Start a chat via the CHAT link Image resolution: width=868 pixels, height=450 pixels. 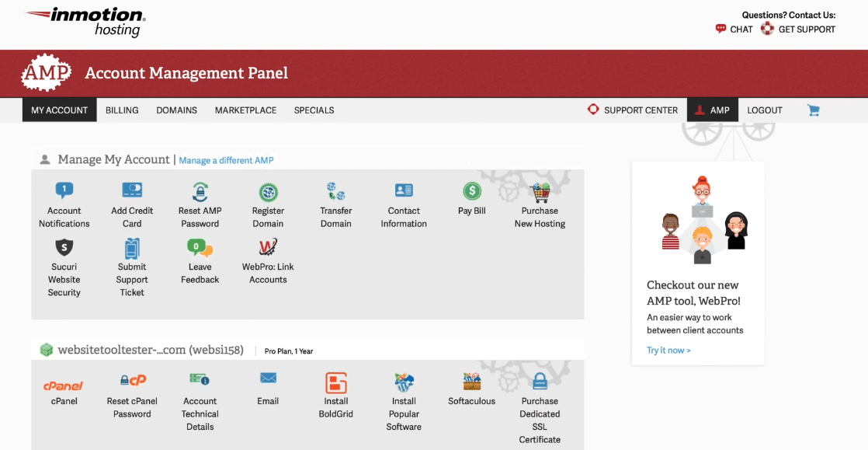click(x=734, y=30)
